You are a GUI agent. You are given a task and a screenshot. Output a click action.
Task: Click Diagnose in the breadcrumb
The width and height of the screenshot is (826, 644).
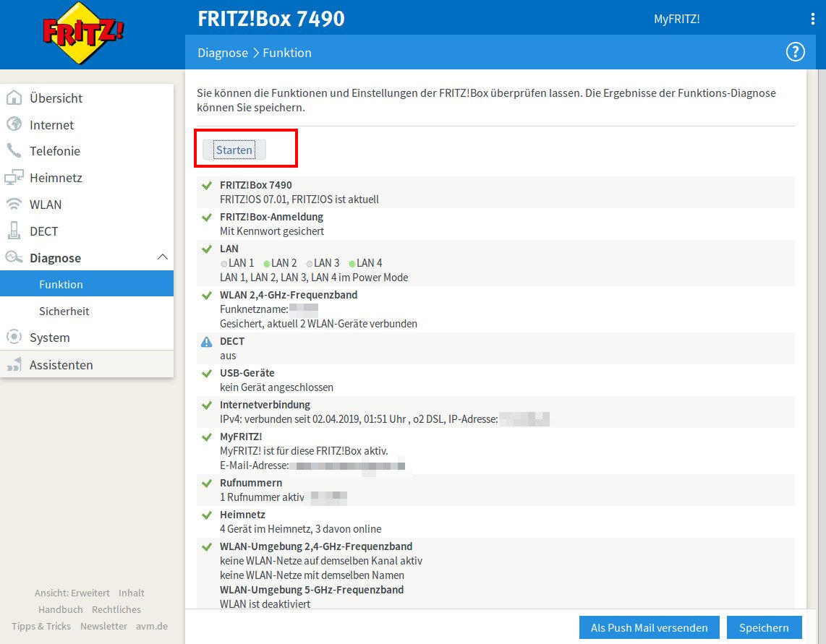coord(222,53)
